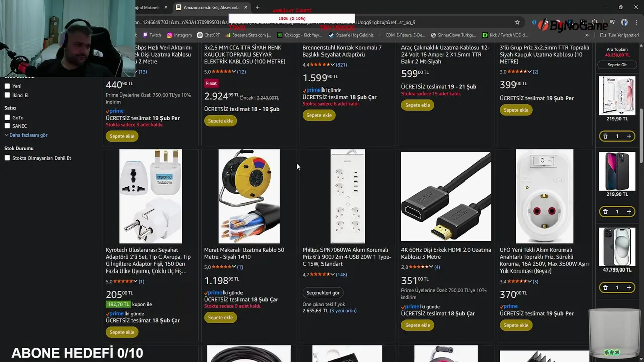Image resolution: width=644 pixels, height=362 pixels.
Task: Check the GoTo seller filter
Action: click(x=7, y=117)
